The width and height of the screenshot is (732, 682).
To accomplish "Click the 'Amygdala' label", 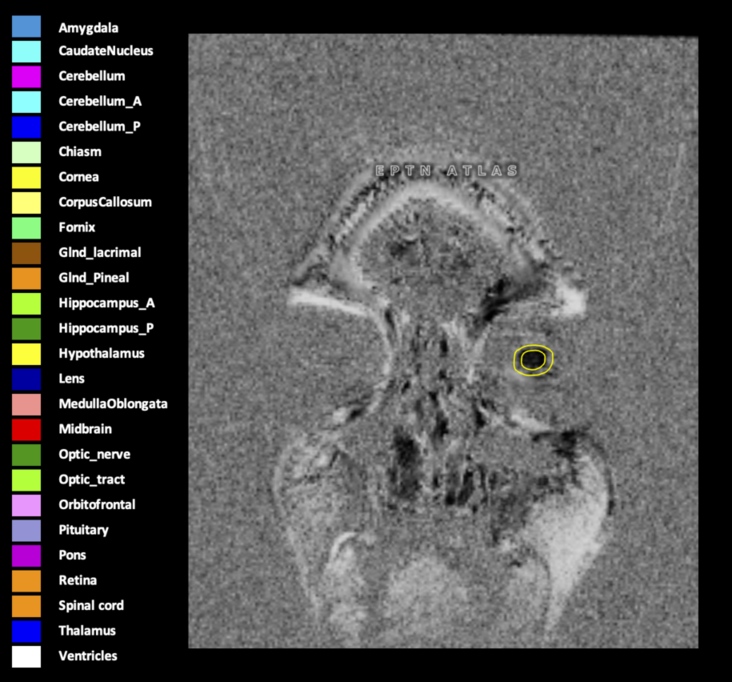I will tap(88, 28).
